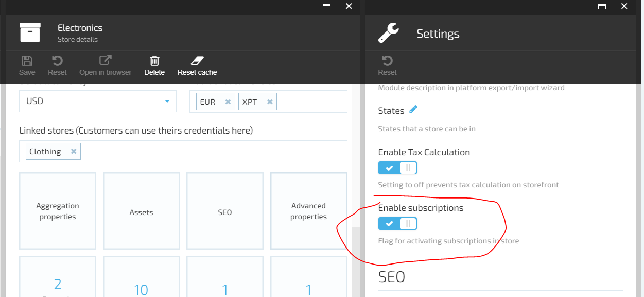Open the Advanced properties widget
The image size is (644, 297).
(x=308, y=211)
